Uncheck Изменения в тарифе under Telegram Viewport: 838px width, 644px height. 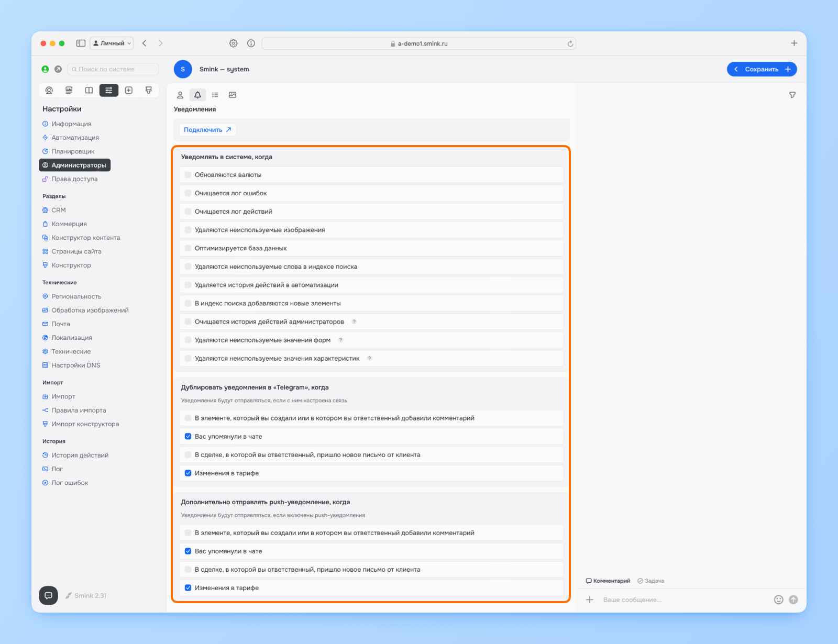click(188, 473)
